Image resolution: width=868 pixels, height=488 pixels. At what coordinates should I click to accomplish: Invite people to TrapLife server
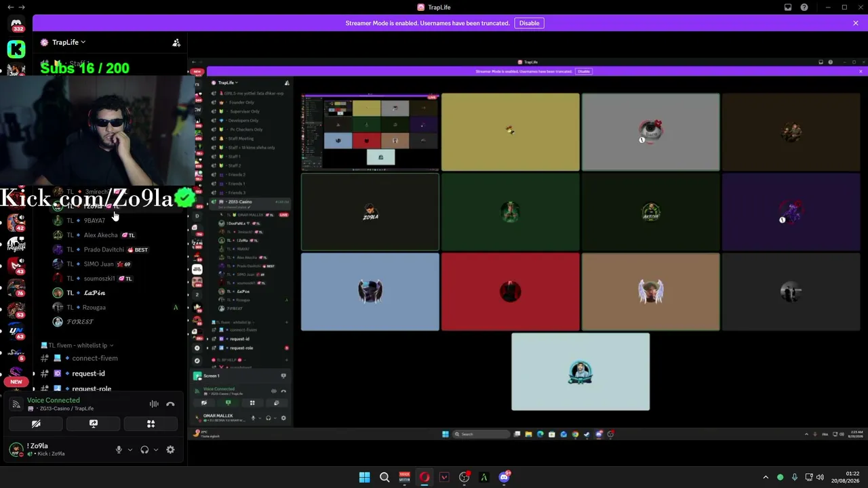coord(176,43)
